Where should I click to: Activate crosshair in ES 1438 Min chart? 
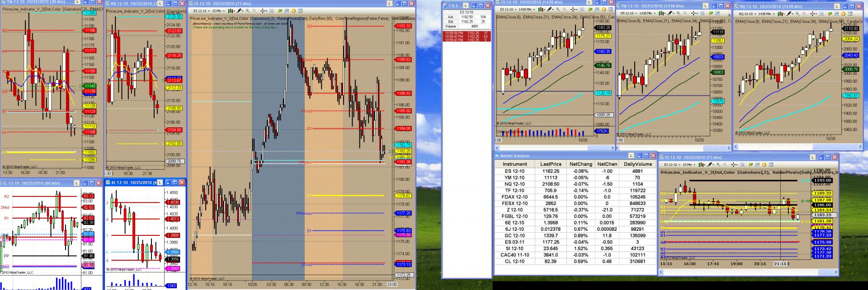(574, 9)
